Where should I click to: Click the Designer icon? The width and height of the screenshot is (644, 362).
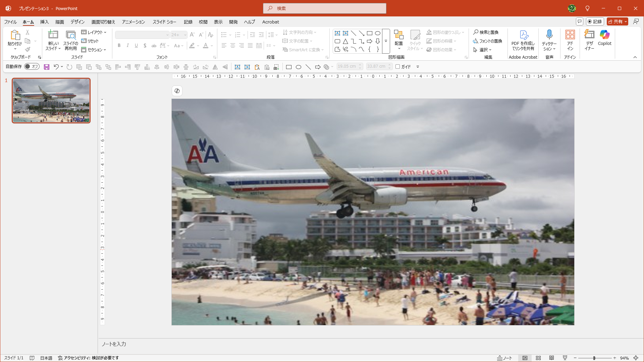[x=589, y=35]
